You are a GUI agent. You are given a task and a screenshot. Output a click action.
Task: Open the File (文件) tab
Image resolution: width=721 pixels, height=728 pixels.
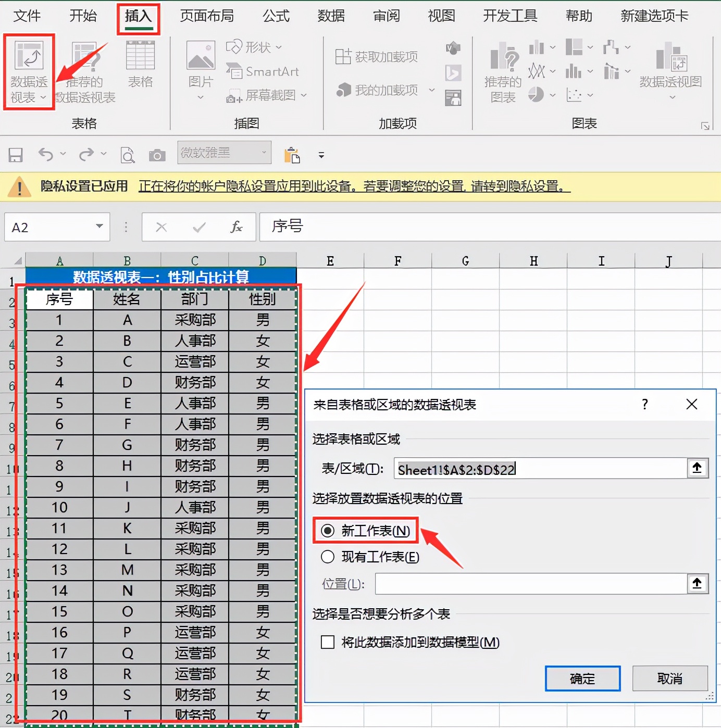point(27,16)
